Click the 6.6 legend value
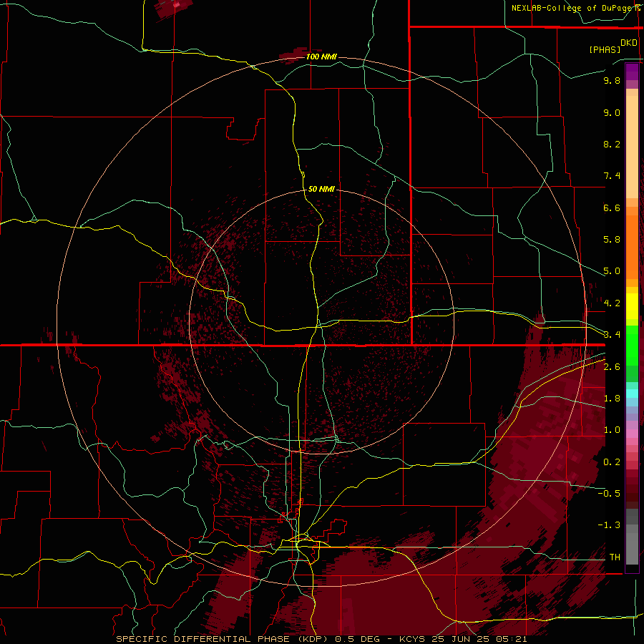Screen dimensions: 644x644 (612, 208)
